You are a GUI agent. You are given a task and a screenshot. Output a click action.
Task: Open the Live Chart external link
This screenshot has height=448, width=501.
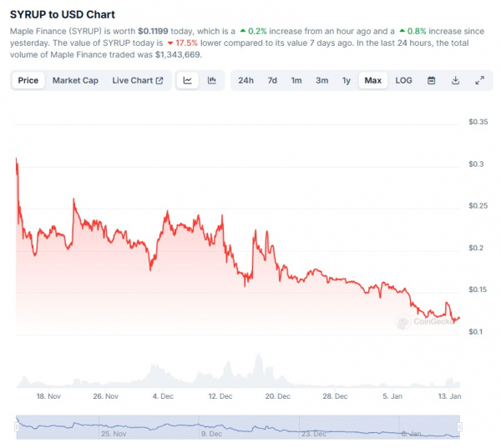click(x=138, y=80)
